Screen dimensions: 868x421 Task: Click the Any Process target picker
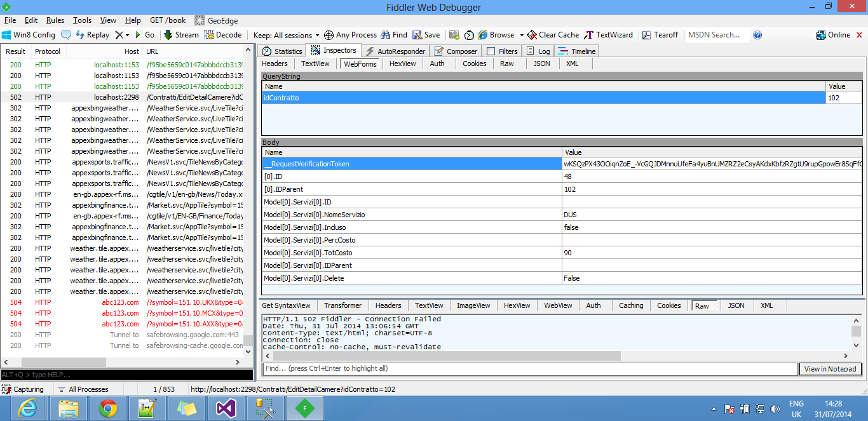pos(351,35)
